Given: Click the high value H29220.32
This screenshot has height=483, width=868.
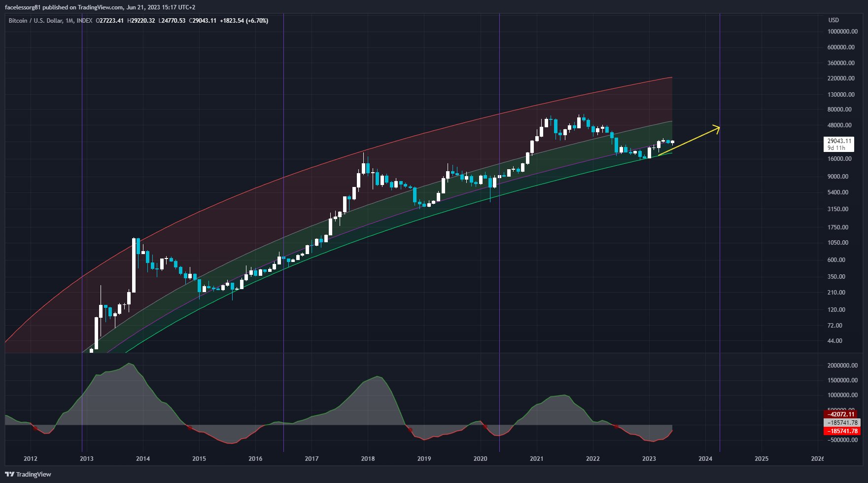Looking at the screenshot, I should (141, 21).
